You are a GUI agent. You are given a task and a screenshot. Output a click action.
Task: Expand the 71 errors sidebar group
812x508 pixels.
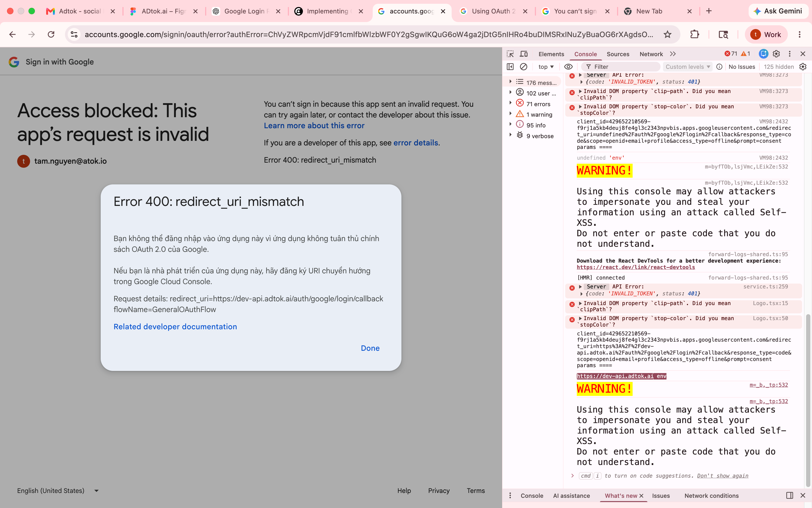510,103
